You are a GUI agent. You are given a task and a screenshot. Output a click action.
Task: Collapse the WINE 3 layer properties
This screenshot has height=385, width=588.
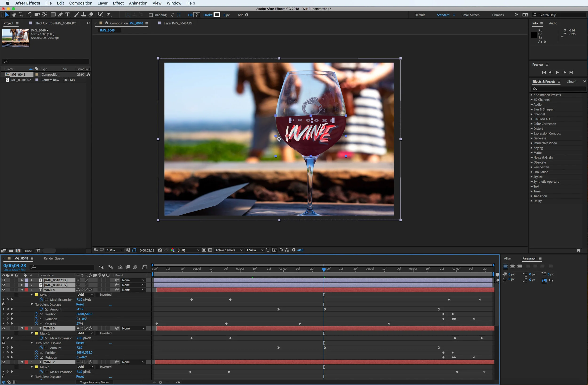tap(22, 328)
